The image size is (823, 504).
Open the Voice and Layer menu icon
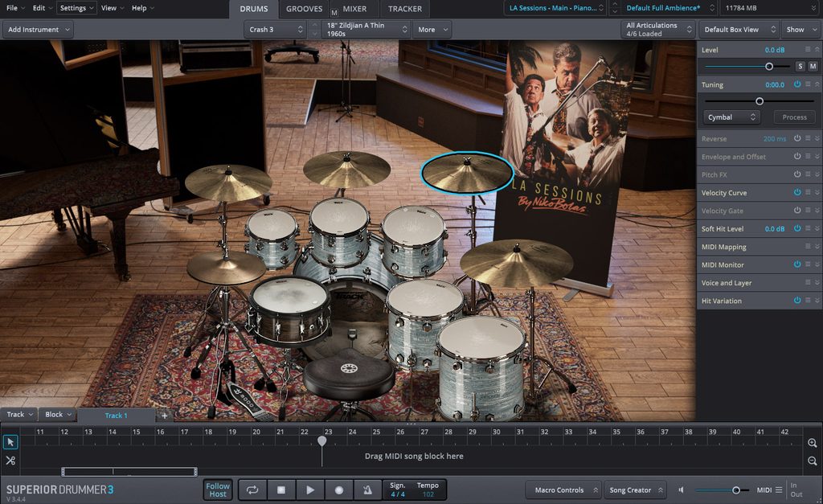(808, 282)
